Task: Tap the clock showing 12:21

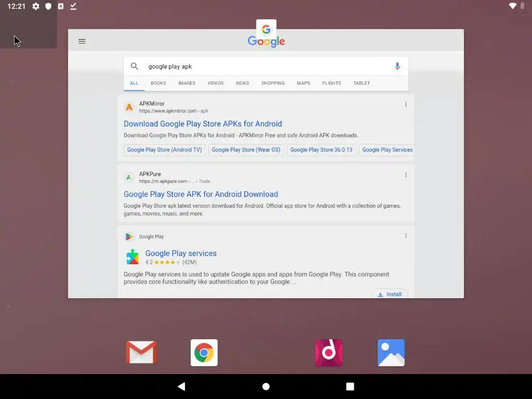Action: (16, 6)
